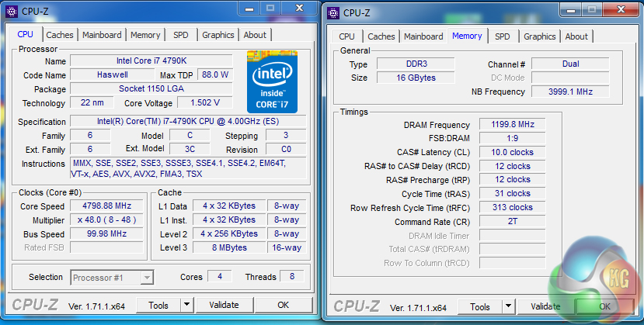Screen dimensions: 644x325
Task: Switch to Memory tab in left CPU-Z window
Action: 145,35
